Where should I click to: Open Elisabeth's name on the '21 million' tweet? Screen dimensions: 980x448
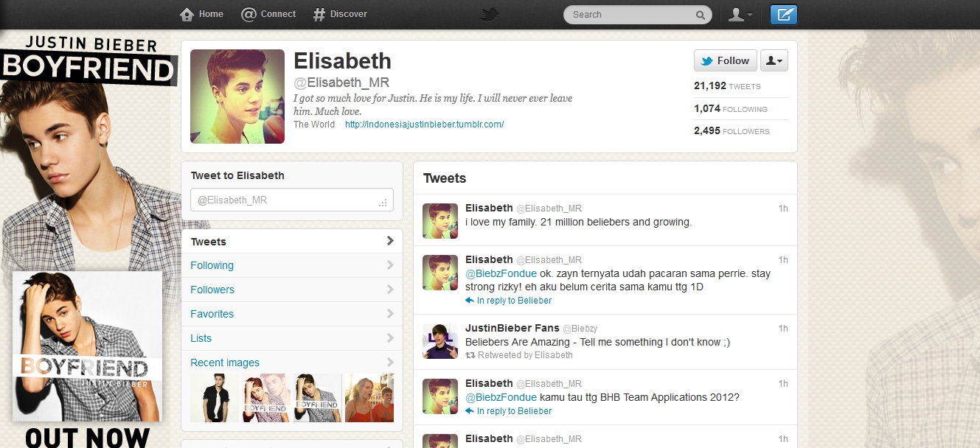489,208
